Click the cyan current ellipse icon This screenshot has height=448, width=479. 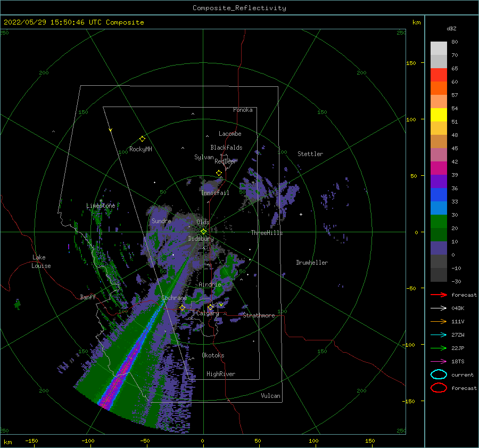coord(439,374)
